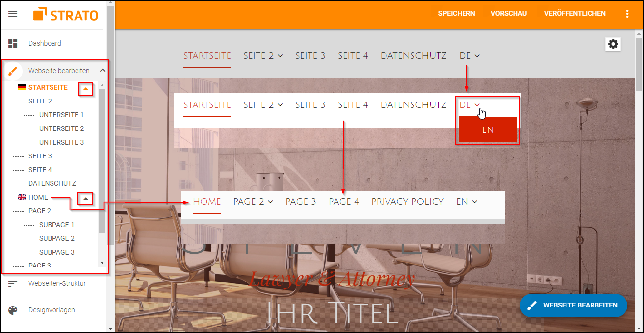
Task: Expand the SEITE 2 dropdown in top navigation
Action: point(263,56)
